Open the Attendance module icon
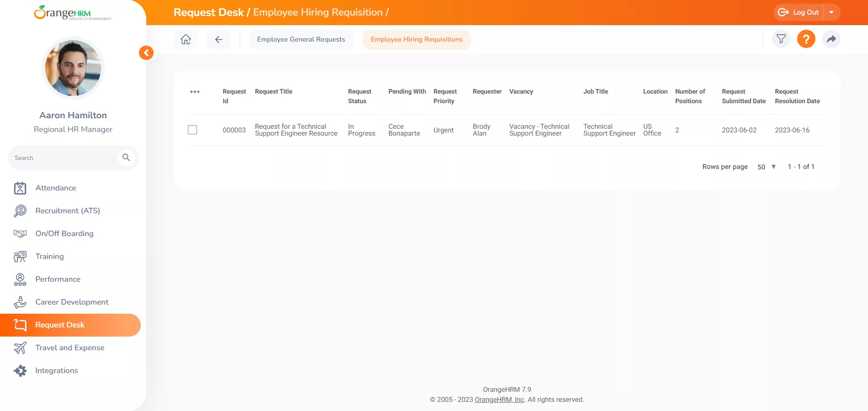Image resolution: width=868 pixels, height=411 pixels. point(20,188)
